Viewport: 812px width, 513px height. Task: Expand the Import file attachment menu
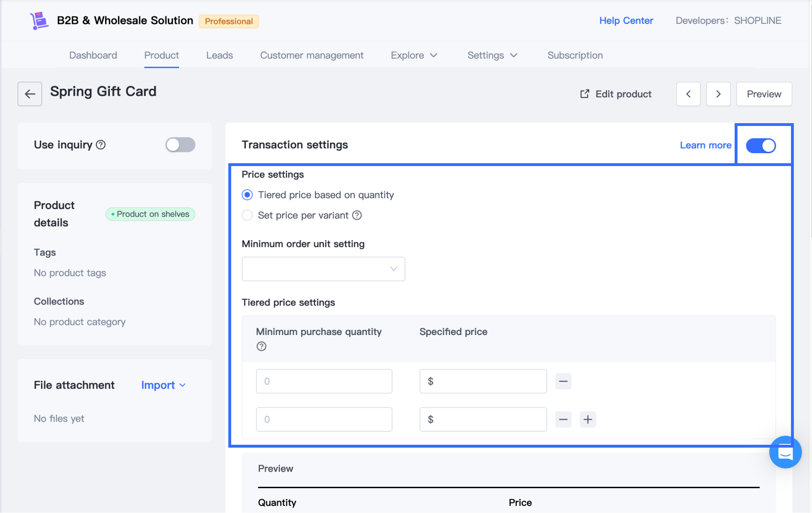(163, 385)
